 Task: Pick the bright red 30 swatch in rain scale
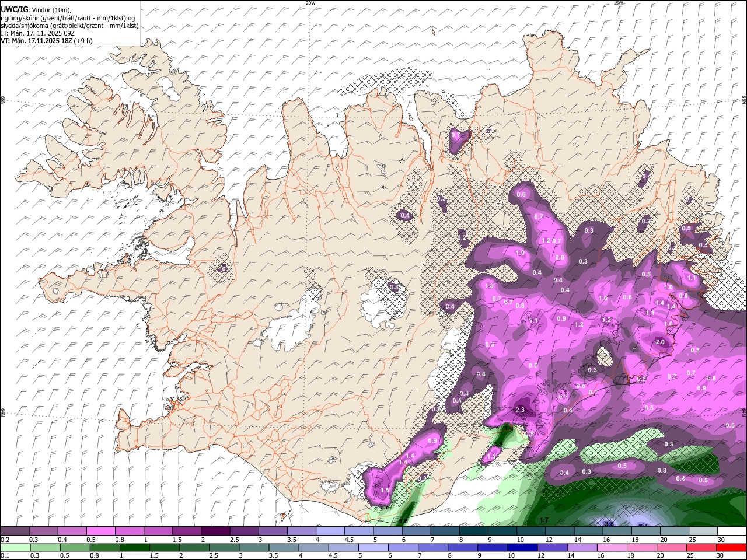pyautogui.click(x=732, y=547)
